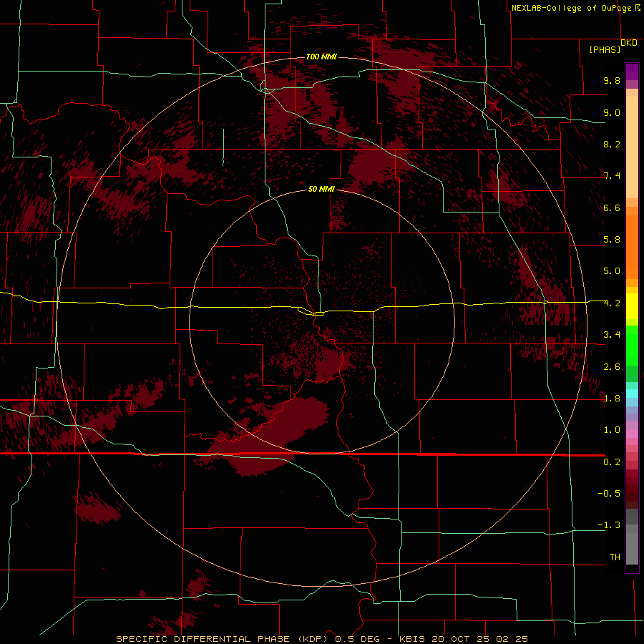Click the 9.8 value on color scale
The height and width of the screenshot is (644, 644).
[x=612, y=80]
